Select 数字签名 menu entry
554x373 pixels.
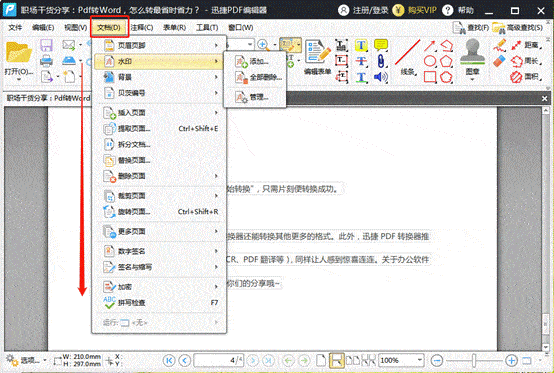coord(160,251)
